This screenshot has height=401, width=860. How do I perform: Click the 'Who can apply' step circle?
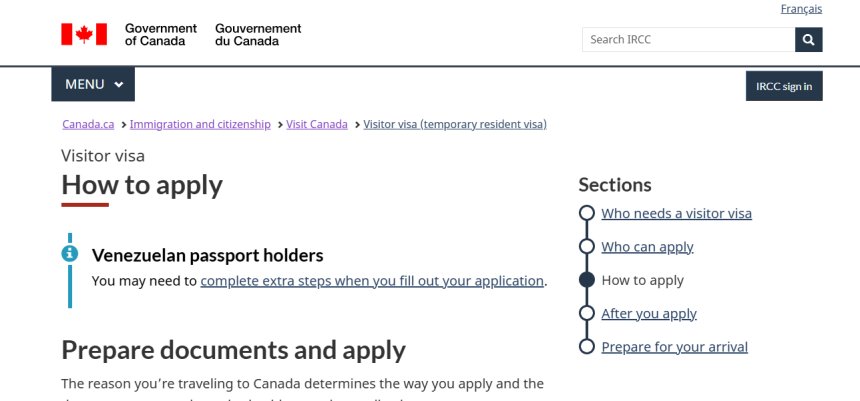point(587,247)
